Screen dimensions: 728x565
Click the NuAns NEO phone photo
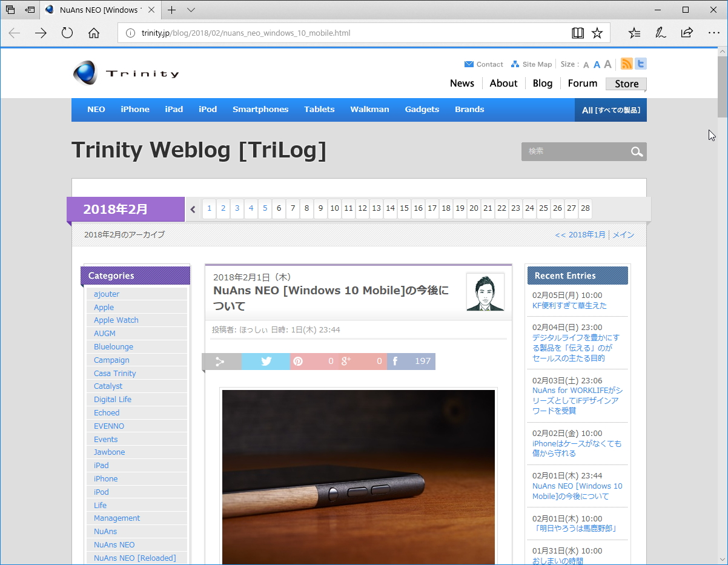[359, 477]
